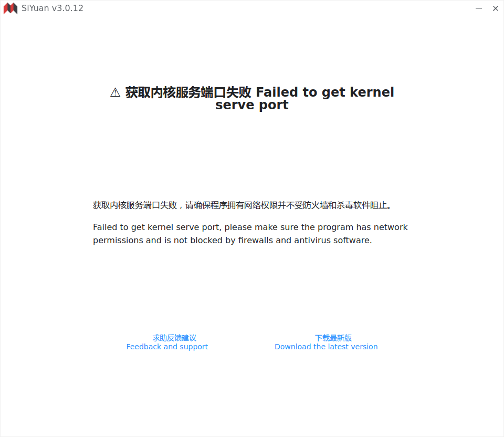The height and width of the screenshot is (437, 504).
Task: Click the error heading Failed to get kernel serve port
Action: point(260,98)
